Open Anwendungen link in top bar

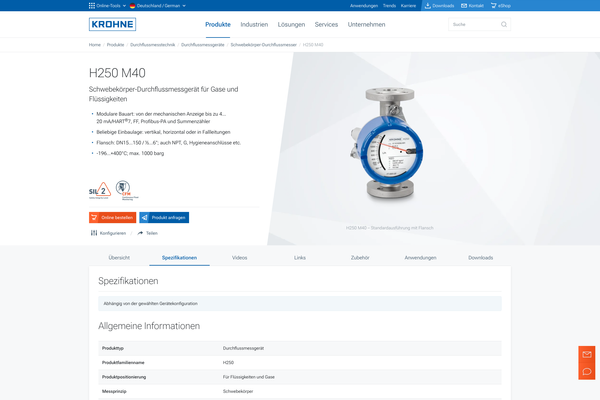click(x=364, y=6)
